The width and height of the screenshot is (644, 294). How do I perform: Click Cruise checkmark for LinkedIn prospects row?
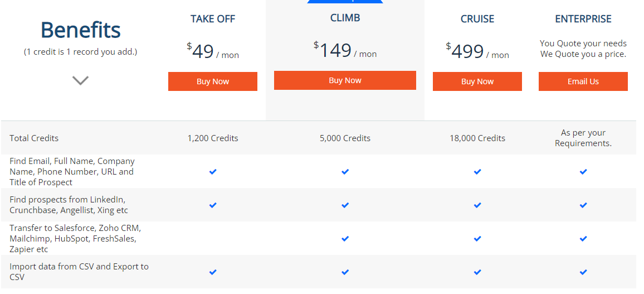pyautogui.click(x=477, y=205)
